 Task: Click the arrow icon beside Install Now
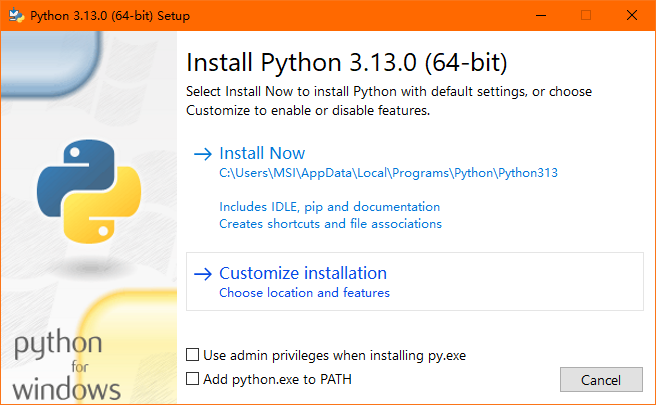[203, 154]
